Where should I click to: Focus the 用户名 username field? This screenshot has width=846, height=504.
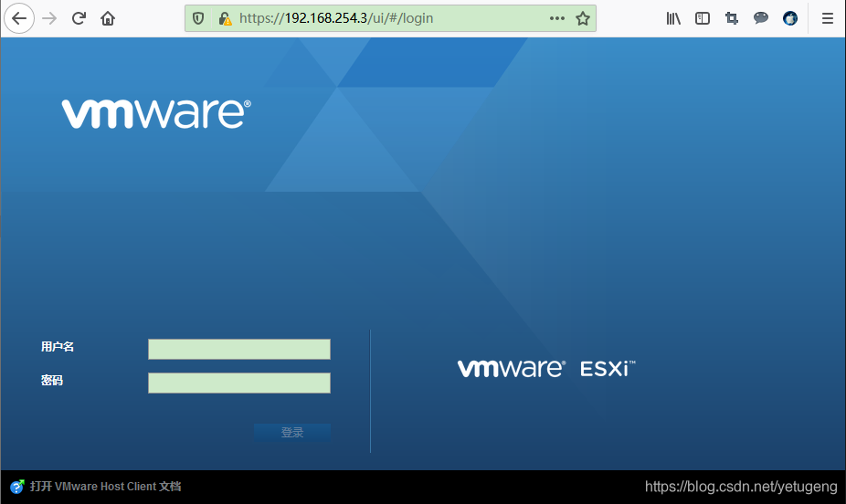239,350
